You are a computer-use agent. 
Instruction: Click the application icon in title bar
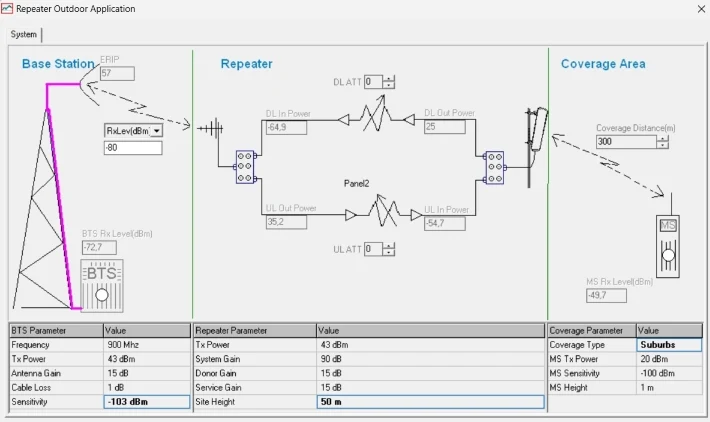click(7, 9)
